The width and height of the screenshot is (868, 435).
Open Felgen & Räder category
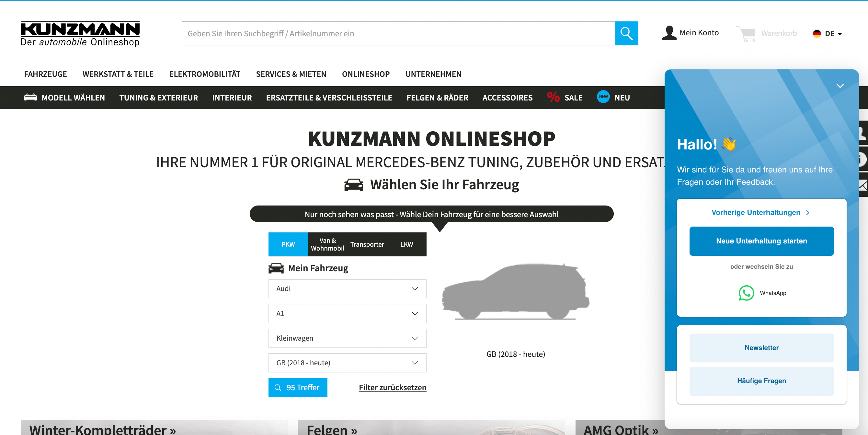(x=437, y=98)
